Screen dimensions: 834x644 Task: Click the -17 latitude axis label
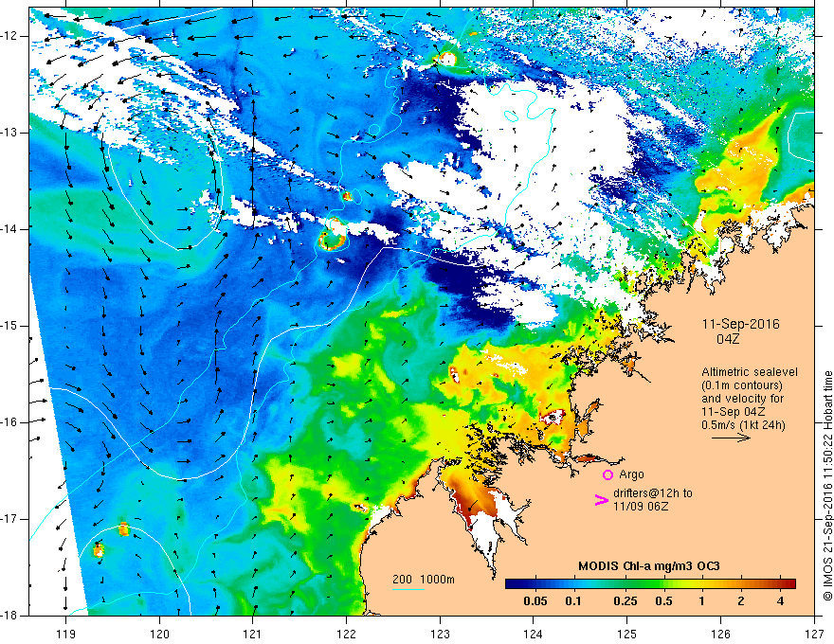tap(9, 519)
